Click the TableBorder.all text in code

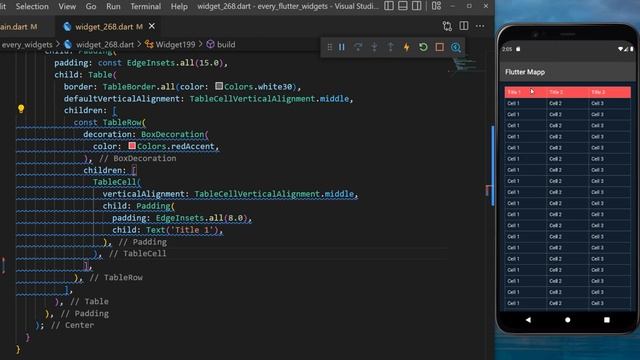(x=138, y=87)
